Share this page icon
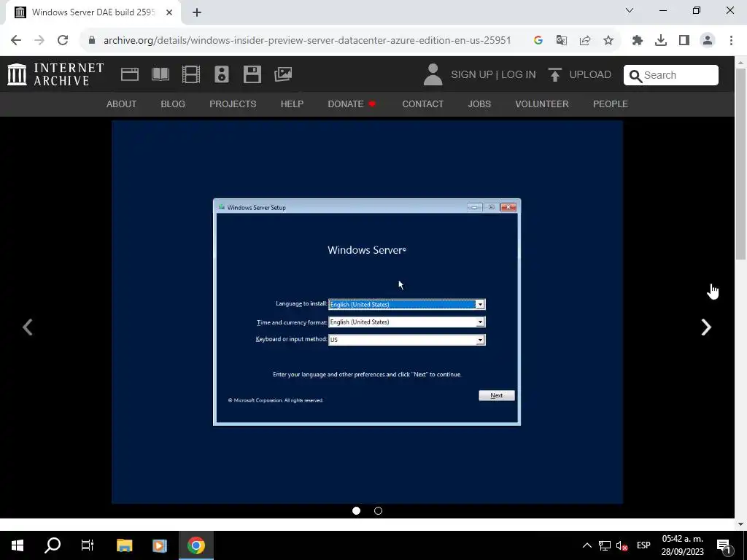Image resolution: width=747 pixels, height=560 pixels. pos(585,40)
